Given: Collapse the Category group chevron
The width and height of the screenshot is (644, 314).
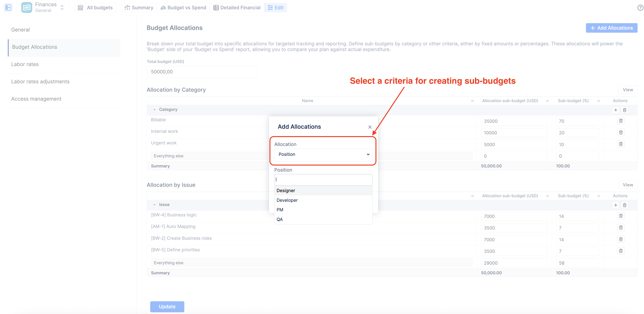Looking at the screenshot, I should tap(154, 110).
